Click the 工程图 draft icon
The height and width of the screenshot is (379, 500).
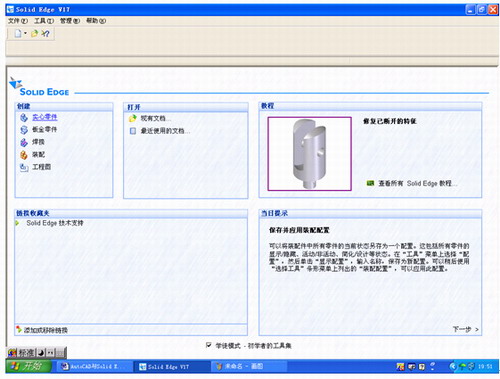[24, 167]
